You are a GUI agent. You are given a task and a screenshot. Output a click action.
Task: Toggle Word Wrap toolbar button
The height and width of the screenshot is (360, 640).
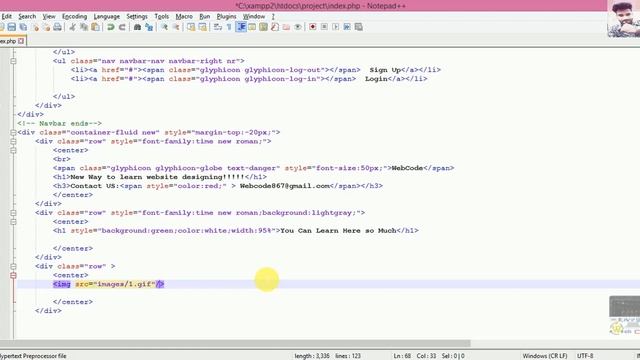tap(218, 27)
